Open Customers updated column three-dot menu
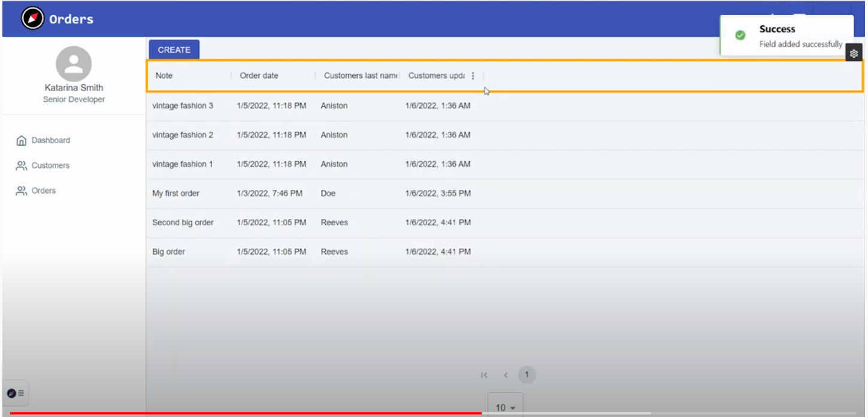The image size is (868, 417). tap(473, 75)
